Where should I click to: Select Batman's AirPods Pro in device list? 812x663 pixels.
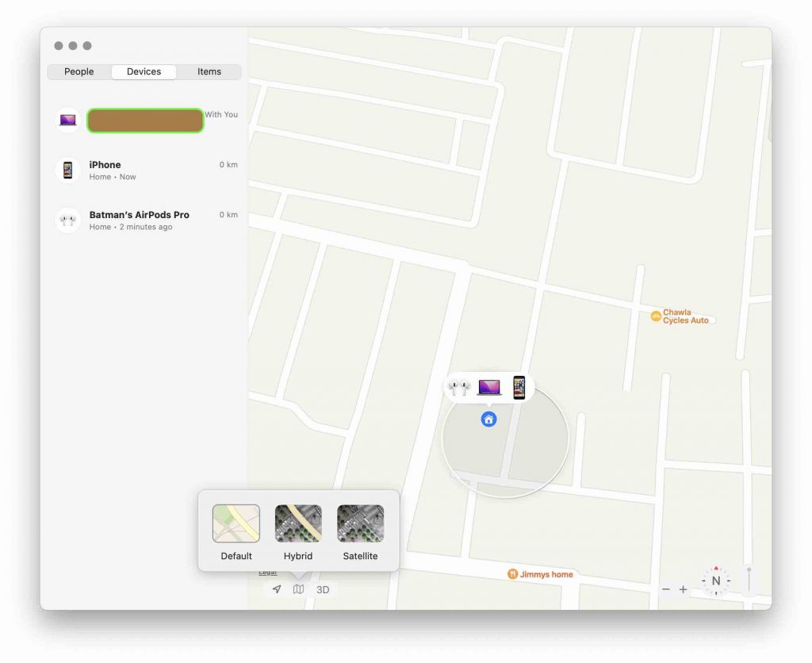(x=140, y=220)
